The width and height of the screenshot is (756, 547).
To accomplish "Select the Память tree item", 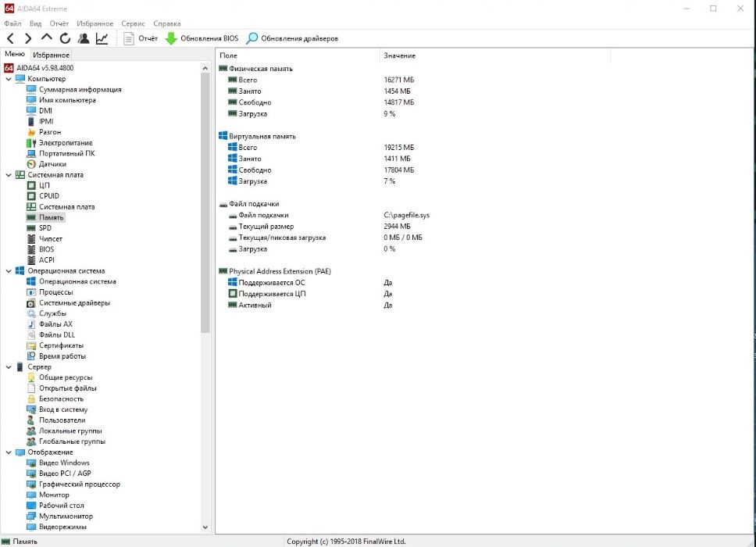I will pyautogui.click(x=51, y=217).
